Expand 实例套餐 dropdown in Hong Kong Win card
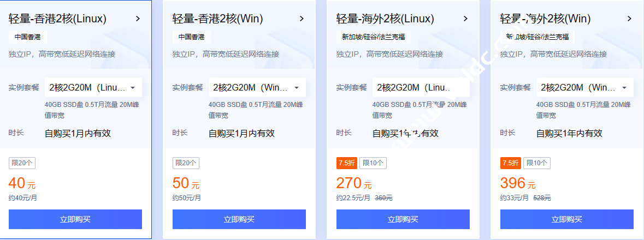Screen dimensions: 644x240 coord(257,87)
